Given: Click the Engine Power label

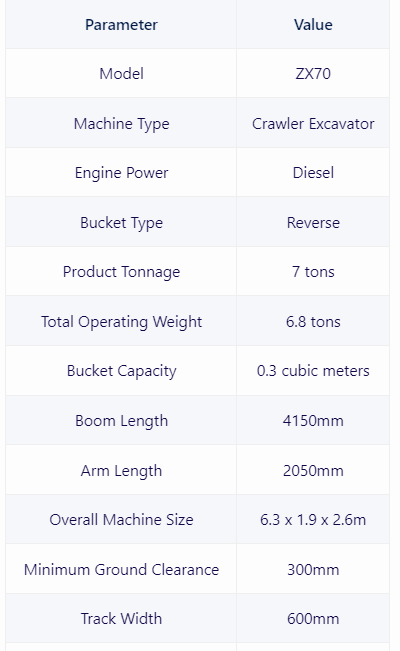Looking at the screenshot, I should tap(121, 173).
